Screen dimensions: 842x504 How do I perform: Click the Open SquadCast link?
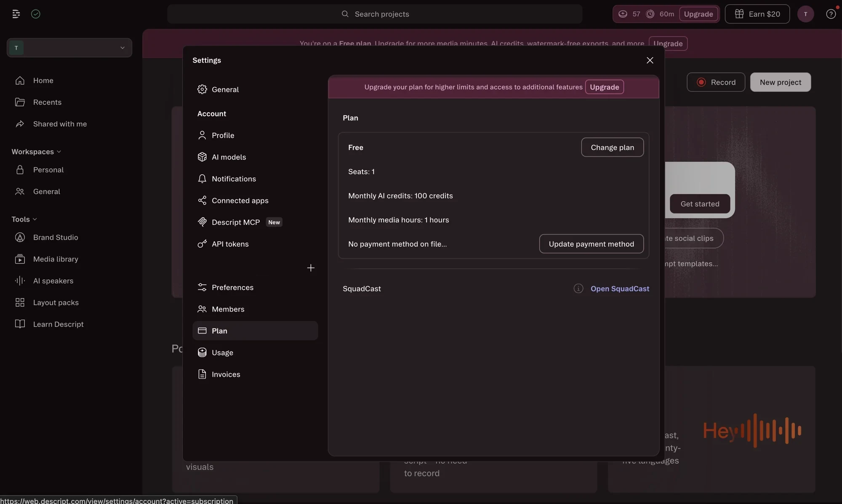click(620, 288)
